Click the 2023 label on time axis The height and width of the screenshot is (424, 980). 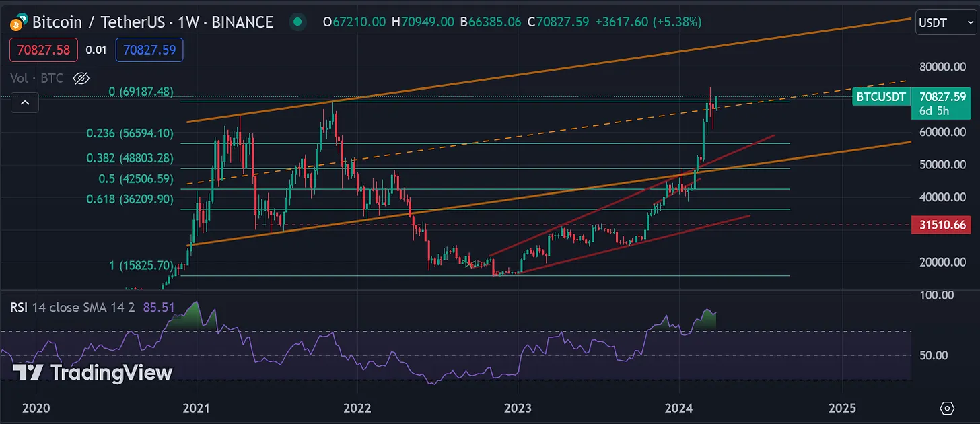click(518, 408)
